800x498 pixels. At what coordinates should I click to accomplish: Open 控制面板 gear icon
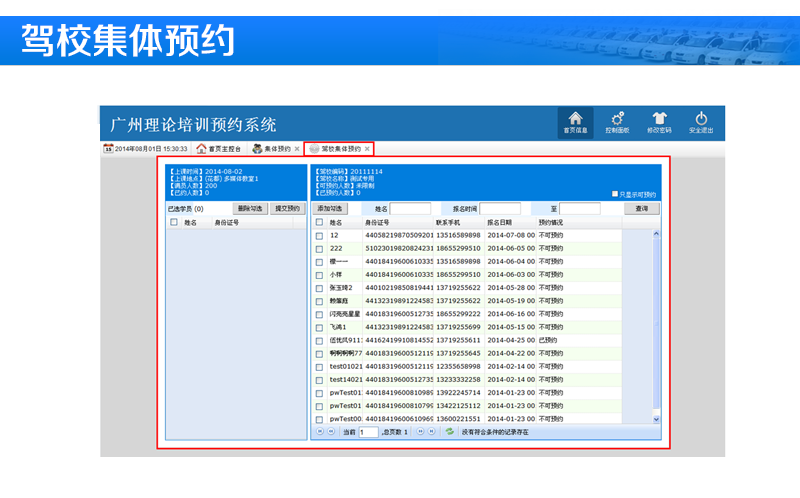tap(618, 120)
